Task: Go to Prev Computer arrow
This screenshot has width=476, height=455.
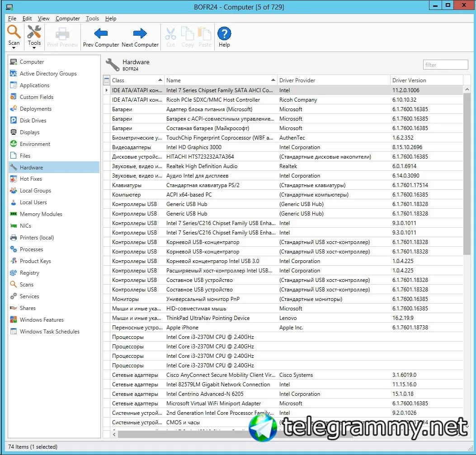Action: (101, 33)
